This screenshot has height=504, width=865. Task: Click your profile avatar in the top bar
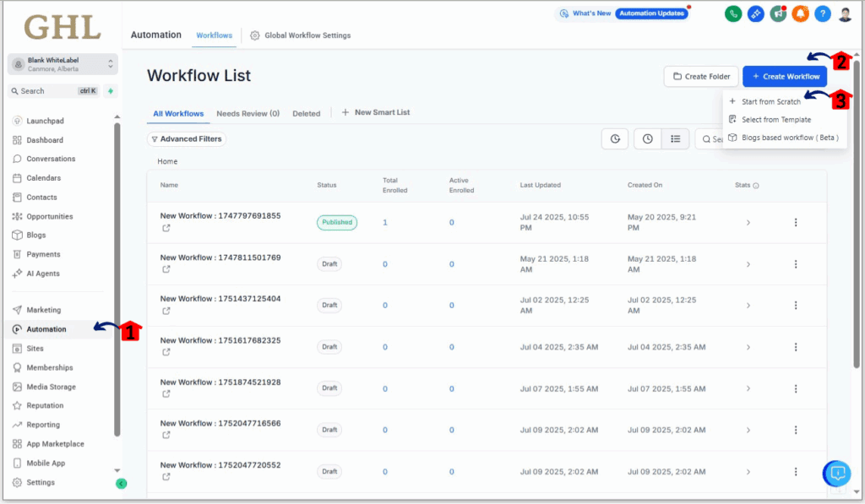[x=847, y=14]
